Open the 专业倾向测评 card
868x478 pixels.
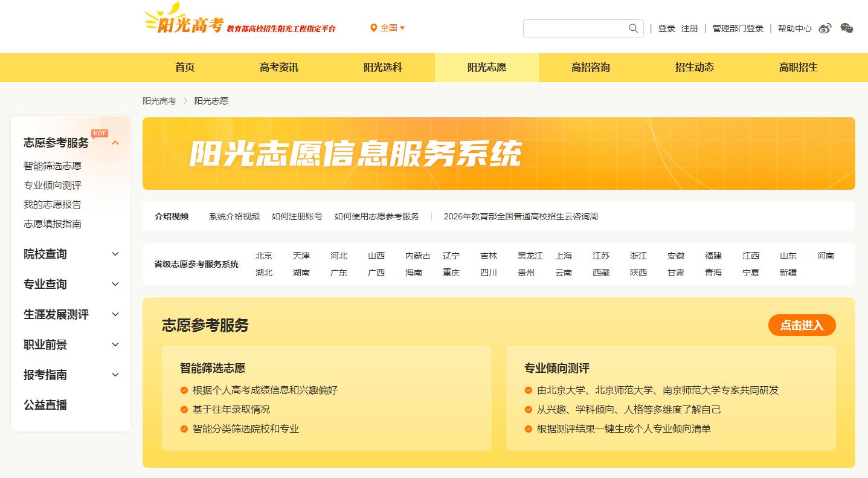[x=671, y=398]
